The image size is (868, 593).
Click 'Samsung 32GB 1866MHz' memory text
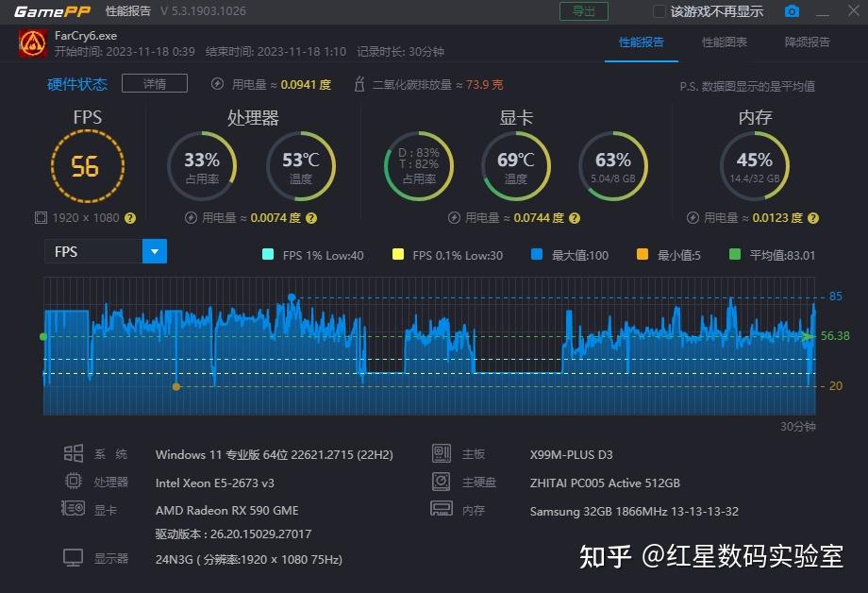(x=634, y=511)
